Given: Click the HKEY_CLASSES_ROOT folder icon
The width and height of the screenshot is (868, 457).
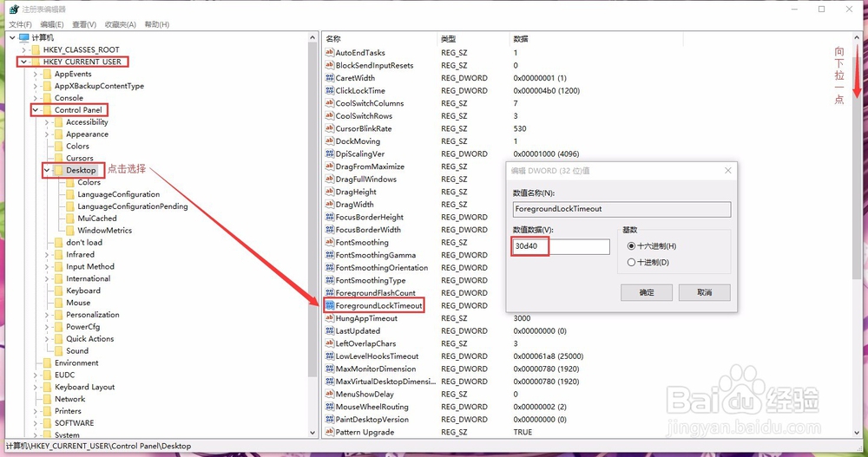Looking at the screenshot, I should click(36, 49).
